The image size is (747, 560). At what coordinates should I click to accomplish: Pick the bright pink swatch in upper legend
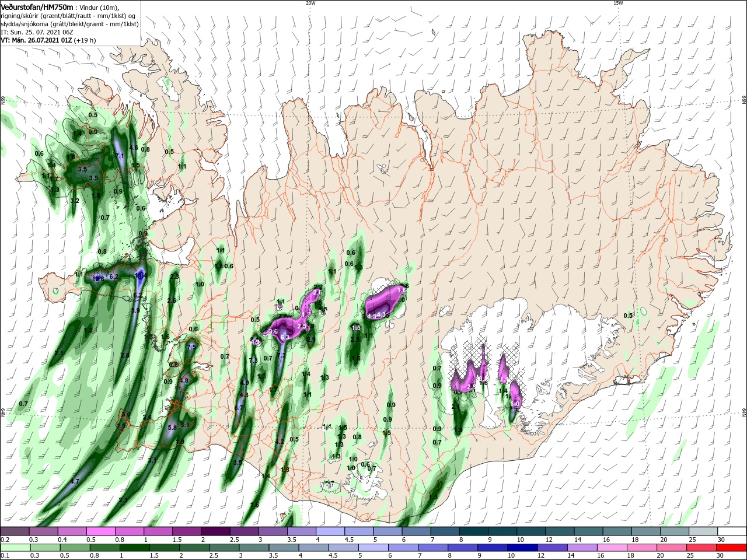[x=100, y=531]
